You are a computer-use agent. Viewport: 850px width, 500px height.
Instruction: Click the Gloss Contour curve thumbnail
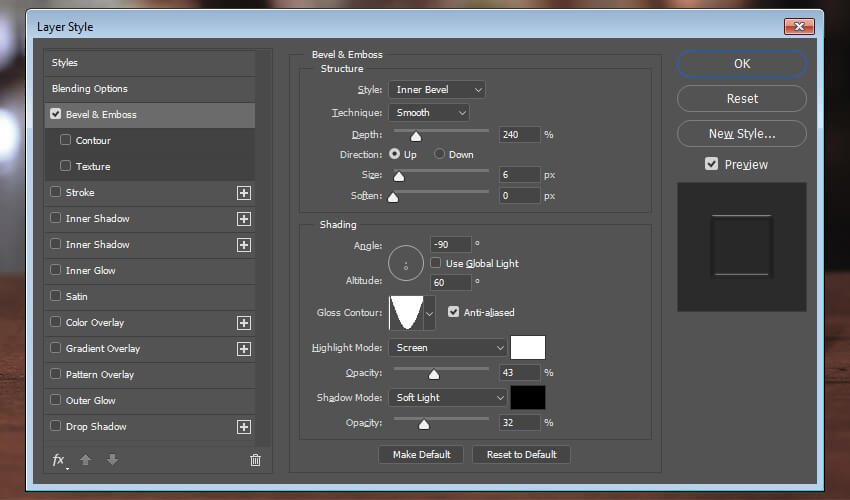pyautogui.click(x=406, y=313)
